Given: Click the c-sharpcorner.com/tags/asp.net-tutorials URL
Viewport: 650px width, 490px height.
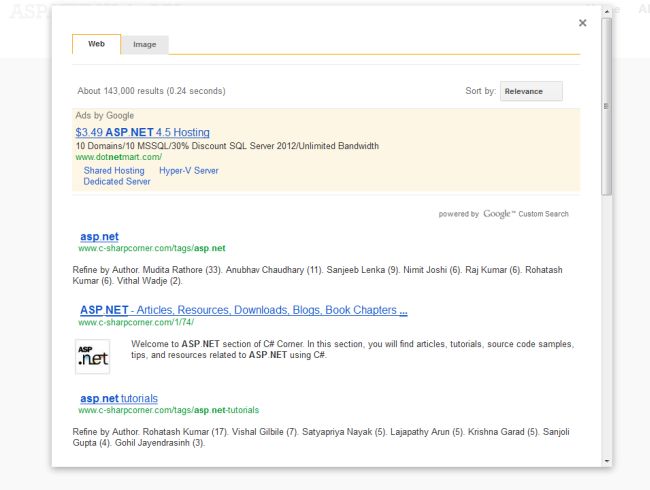Looking at the screenshot, I should point(168,410).
